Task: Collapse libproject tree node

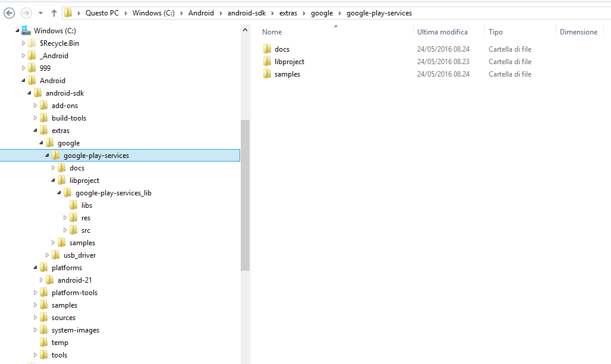Action: [x=53, y=180]
